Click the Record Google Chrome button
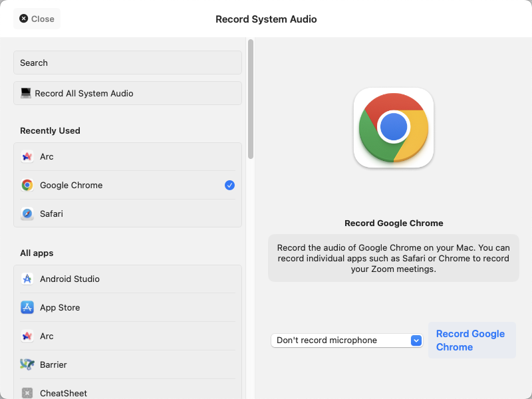The image size is (532, 399). (x=472, y=340)
